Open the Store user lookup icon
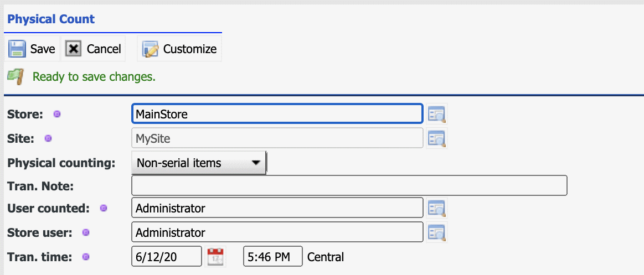644x275 pixels. [437, 232]
